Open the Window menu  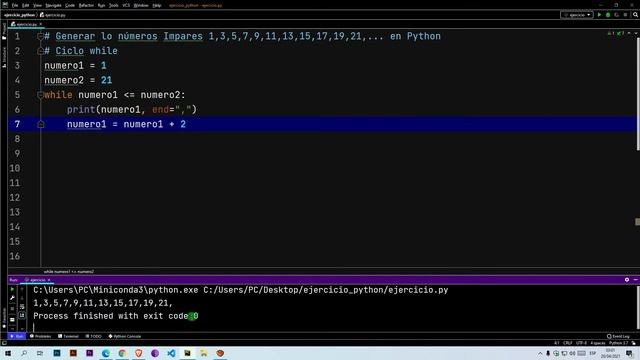141,5
